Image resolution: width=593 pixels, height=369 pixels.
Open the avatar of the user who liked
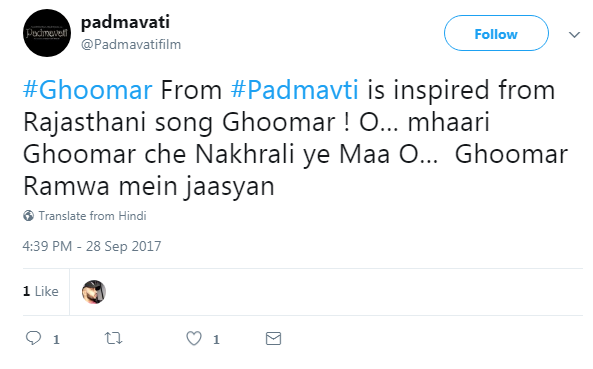pyautogui.click(x=94, y=291)
